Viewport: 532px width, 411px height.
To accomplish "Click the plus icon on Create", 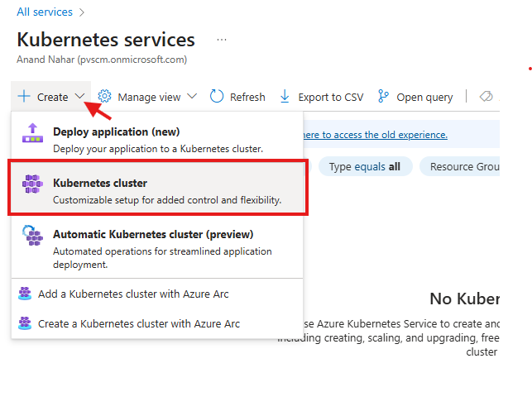I will click(24, 97).
